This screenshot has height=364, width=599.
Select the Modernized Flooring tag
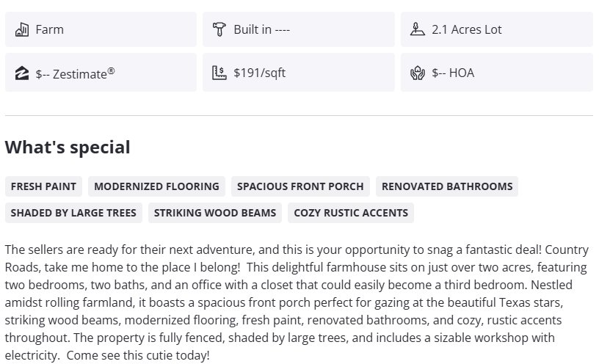click(156, 186)
